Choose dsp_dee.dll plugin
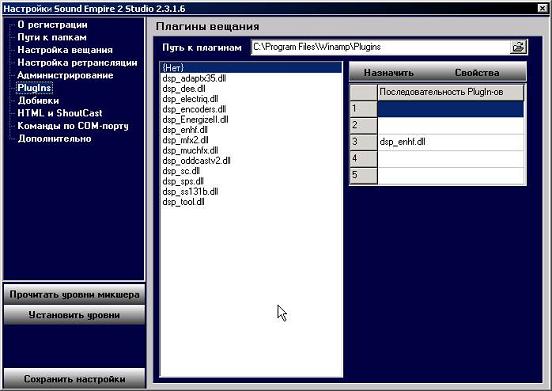Image resolution: width=552 pixels, height=391 pixels. coord(251,89)
